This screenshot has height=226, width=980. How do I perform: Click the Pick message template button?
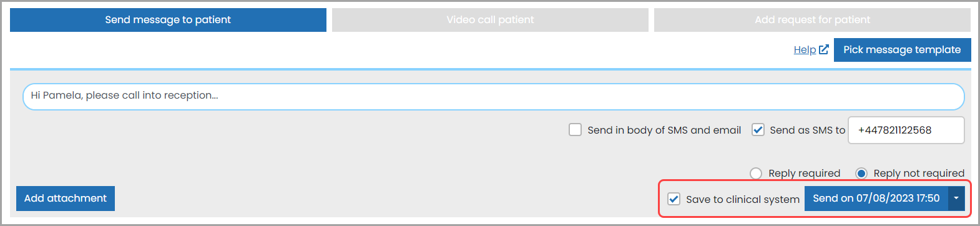pyautogui.click(x=902, y=50)
